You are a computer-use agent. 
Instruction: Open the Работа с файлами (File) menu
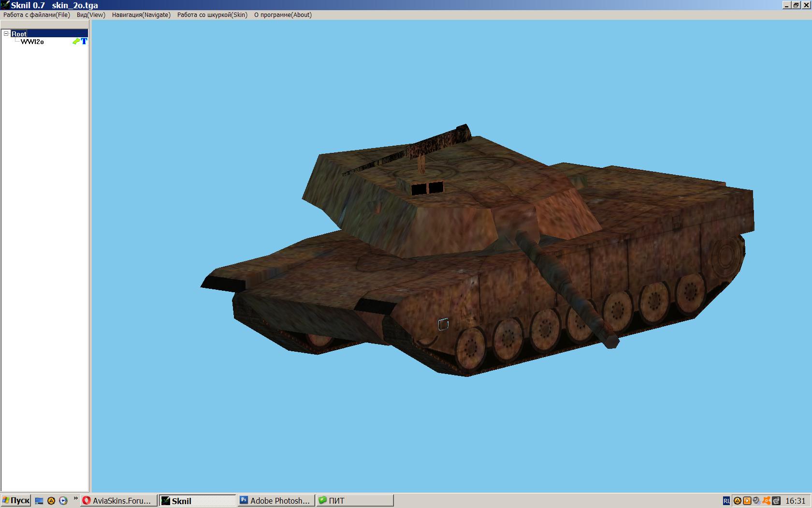click(x=37, y=15)
